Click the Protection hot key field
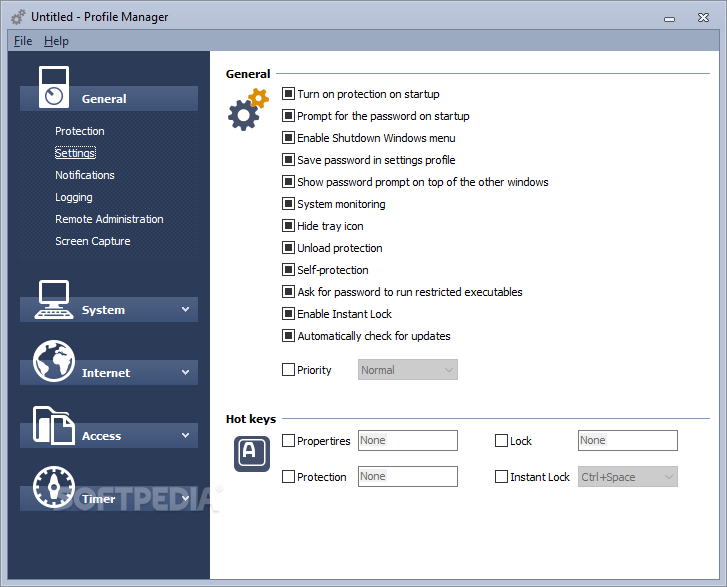This screenshot has height=587, width=727. (408, 477)
